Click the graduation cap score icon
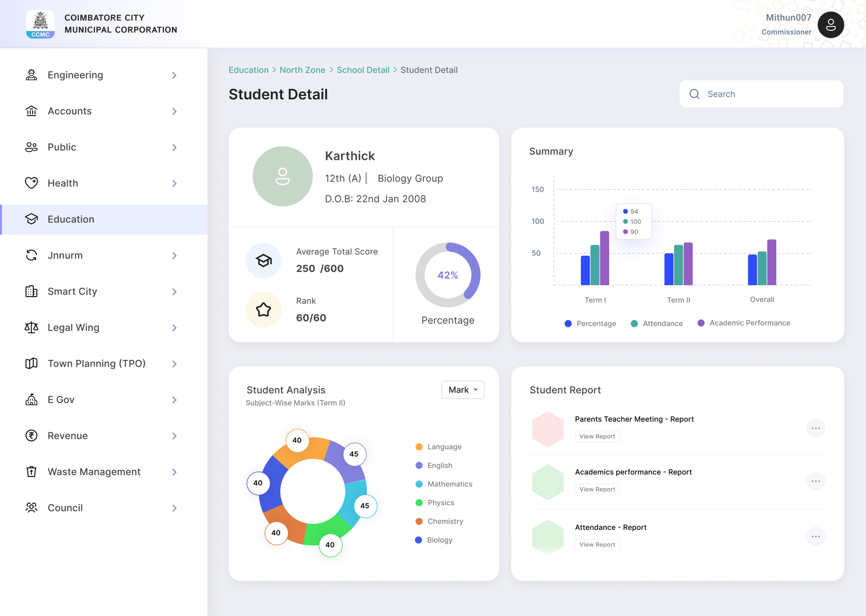Image resolution: width=866 pixels, height=616 pixels. (x=263, y=260)
